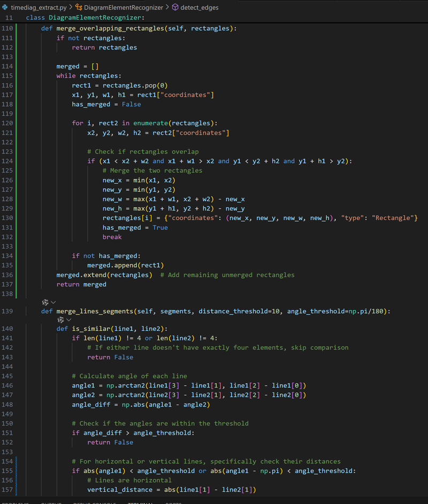Click 'merged.append(rect1)' call

[x=126, y=266]
